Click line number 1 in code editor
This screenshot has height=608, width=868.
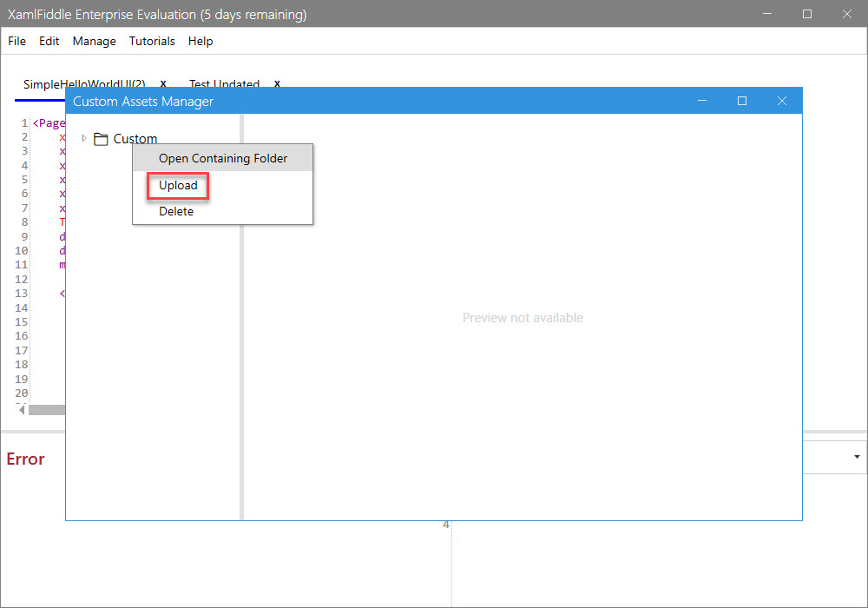(24, 123)
